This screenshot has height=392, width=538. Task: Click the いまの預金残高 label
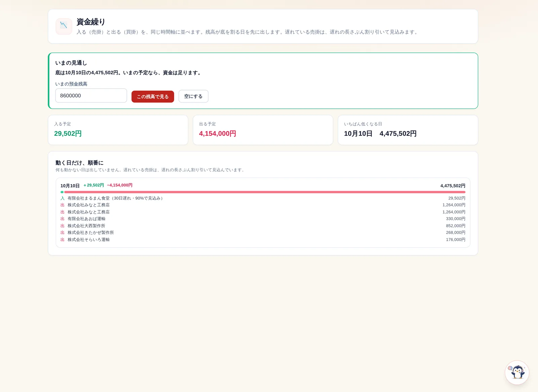(x=71, y=84)
